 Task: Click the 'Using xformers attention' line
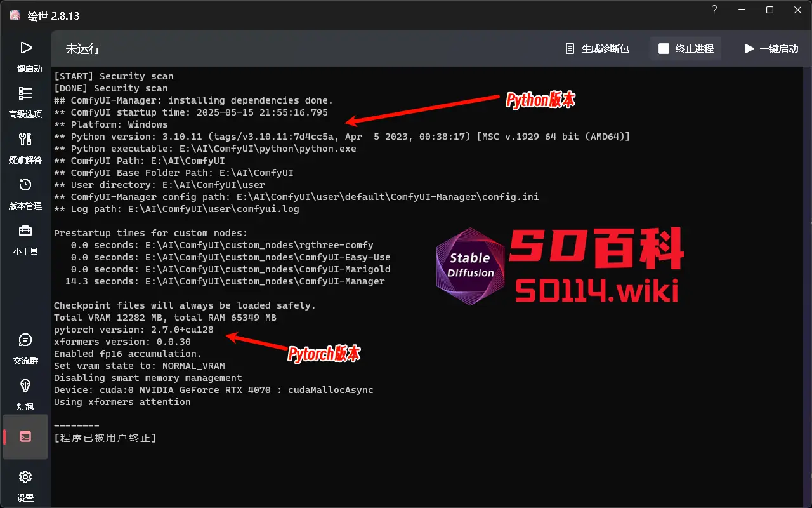(x=122, y=402)
